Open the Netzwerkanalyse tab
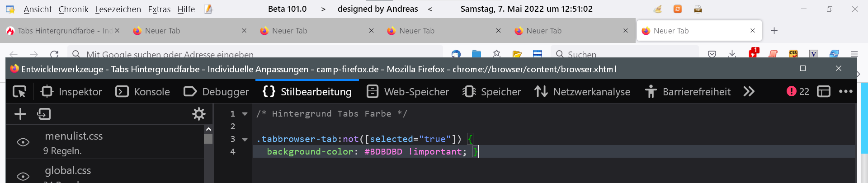Viewport: 868px width, 183px height. 582,92
